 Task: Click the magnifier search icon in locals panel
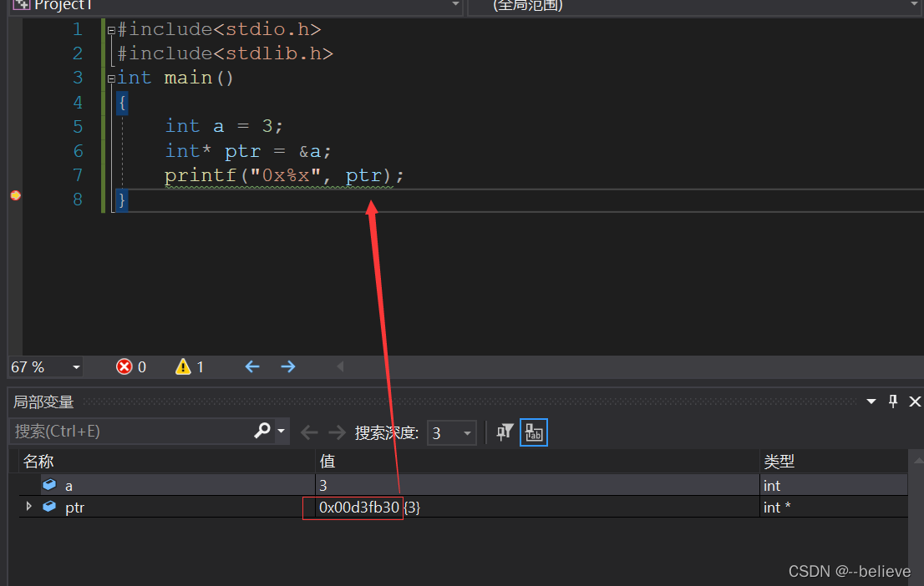coord(262,431)
